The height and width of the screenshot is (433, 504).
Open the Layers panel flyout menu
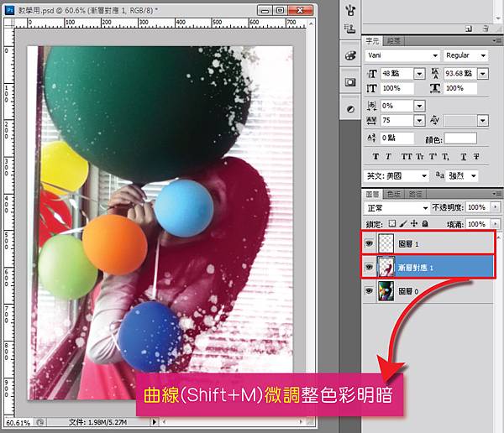pos(497,193)
